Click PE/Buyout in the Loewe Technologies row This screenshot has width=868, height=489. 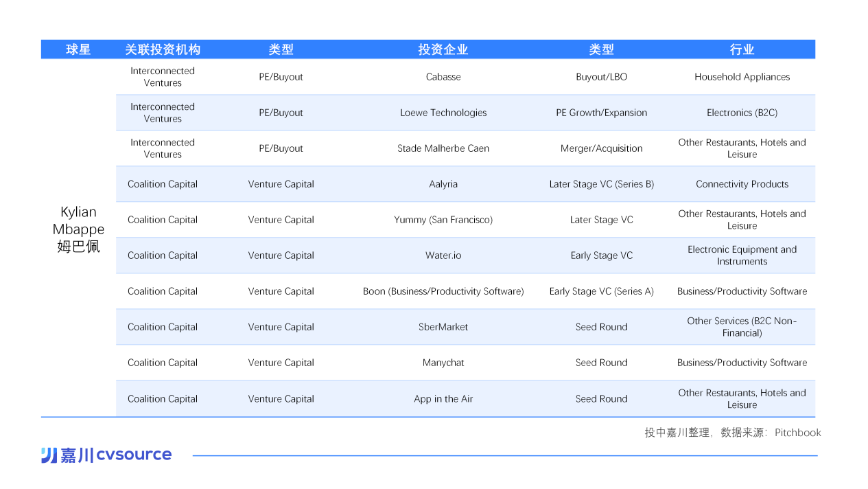click(281, 113)
